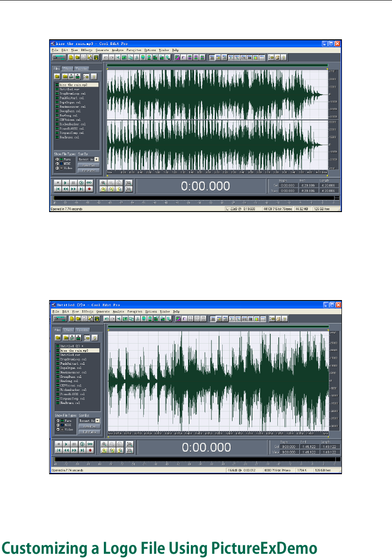Click Files panel help icon in kiss the rain.mp3 window
The image size is (392, 558).
pos(94,76)
